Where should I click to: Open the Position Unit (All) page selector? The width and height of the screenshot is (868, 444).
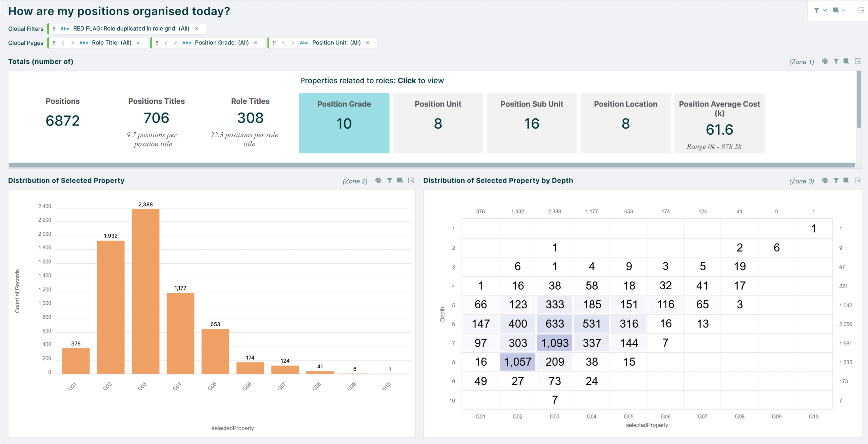(336, 43)
